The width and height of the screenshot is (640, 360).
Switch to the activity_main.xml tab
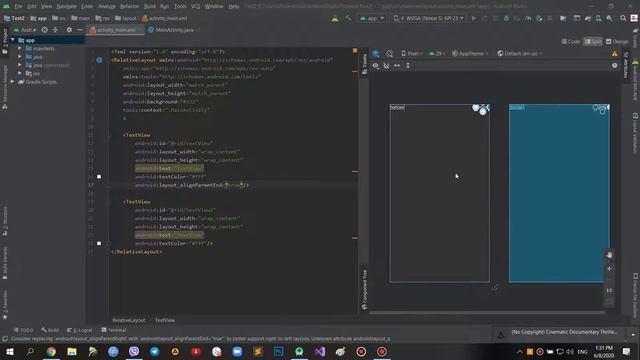click(x=115, y=30)
